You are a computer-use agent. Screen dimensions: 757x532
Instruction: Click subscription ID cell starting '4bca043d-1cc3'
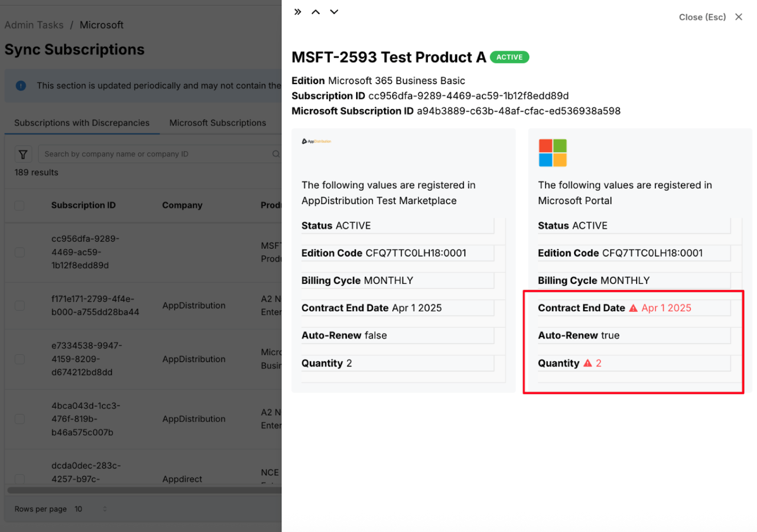pyautogui.click(x=86, y=419)
